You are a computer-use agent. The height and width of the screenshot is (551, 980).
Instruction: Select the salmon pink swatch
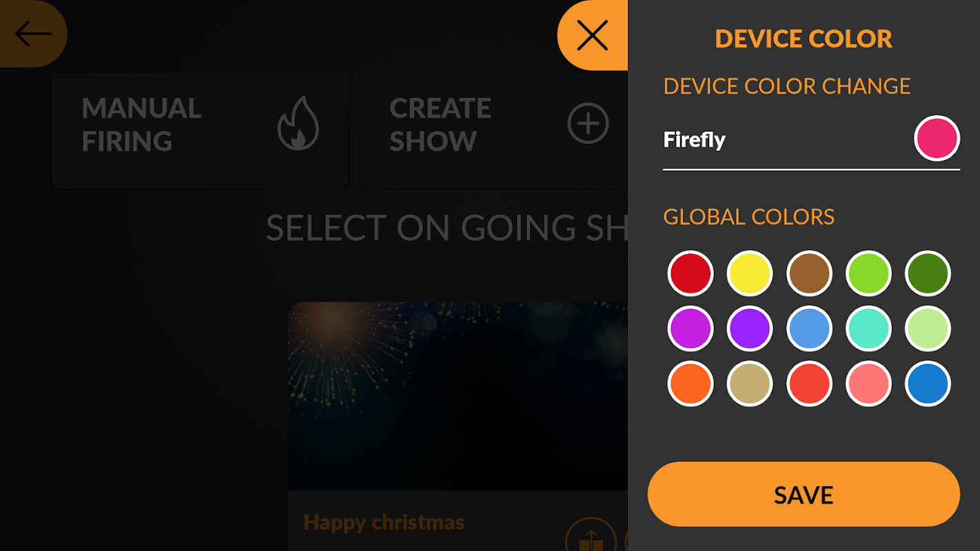click(x=868, y=384)
